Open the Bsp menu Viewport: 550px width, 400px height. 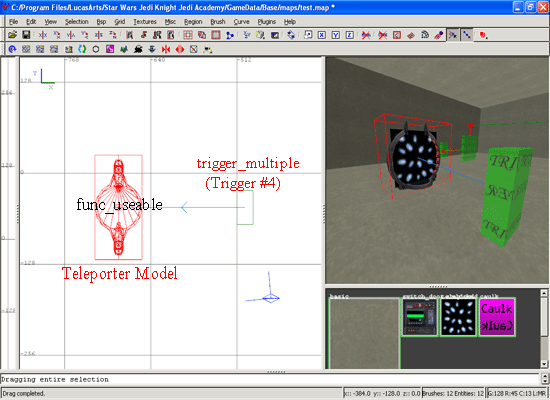101,22
